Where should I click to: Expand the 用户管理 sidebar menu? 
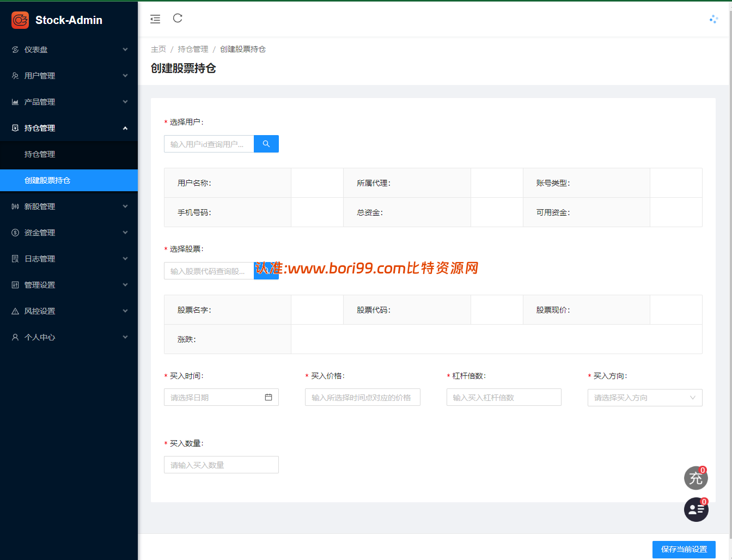69,76
